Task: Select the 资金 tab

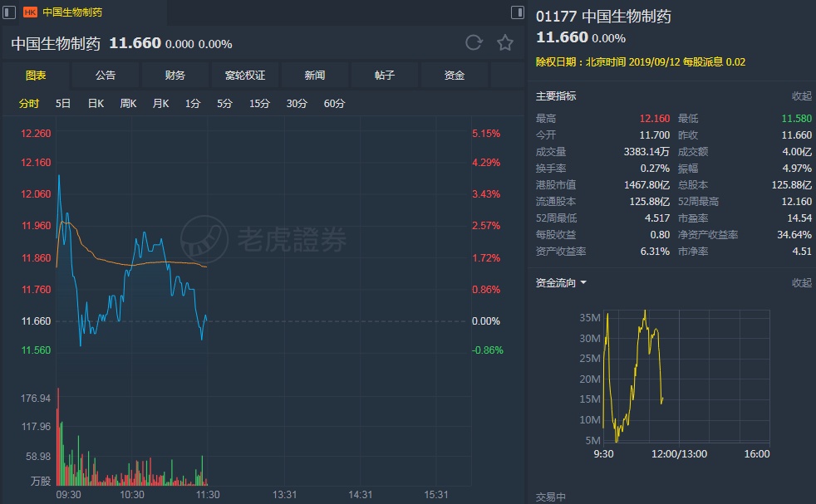Action: 455,76
